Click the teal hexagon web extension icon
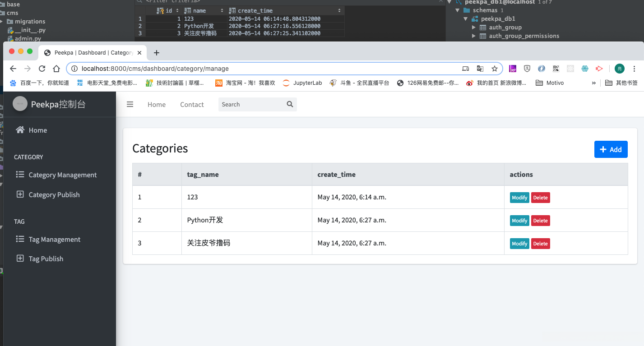This screenshot has width=644, height=346. click(x=585, y=69)
